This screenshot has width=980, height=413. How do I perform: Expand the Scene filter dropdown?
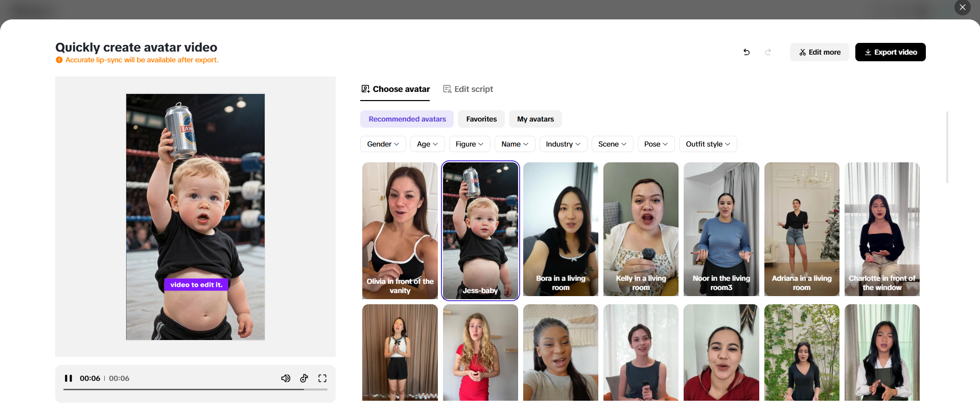(613, 144)
